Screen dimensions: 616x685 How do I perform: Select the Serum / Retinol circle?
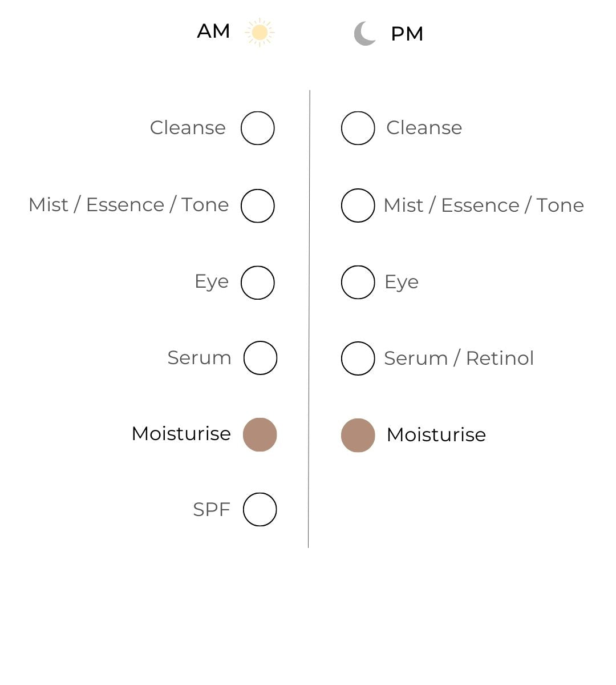point(358,358)
